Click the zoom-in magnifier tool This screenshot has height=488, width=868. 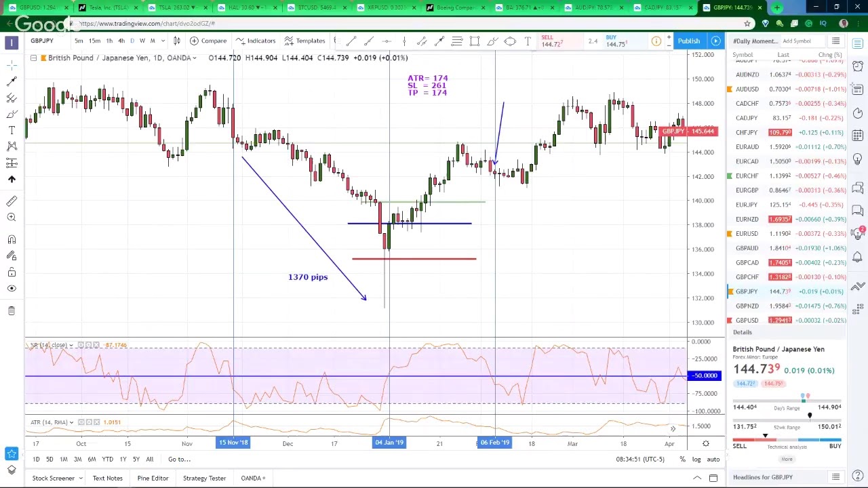point(12,217)
